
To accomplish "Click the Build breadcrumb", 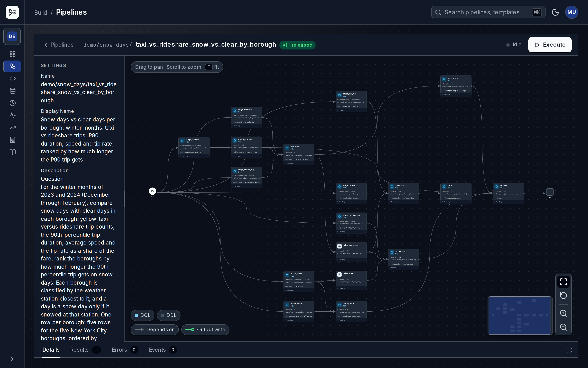I will (x=41, y=12).
